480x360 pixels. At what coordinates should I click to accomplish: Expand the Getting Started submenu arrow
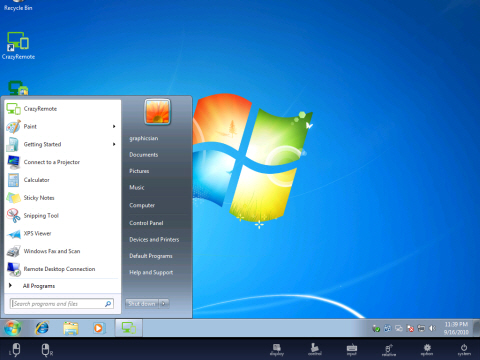coord(114,144)
